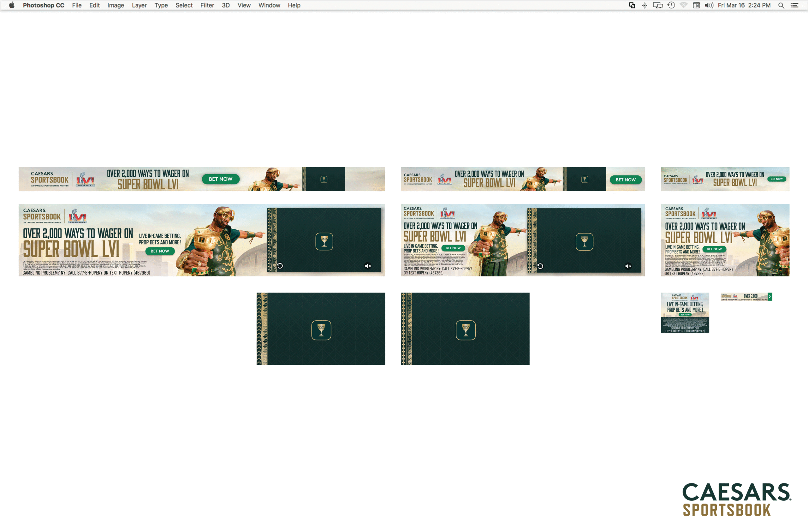
Task: Click BET NOW on the top-middle banner
Action: 626,180
